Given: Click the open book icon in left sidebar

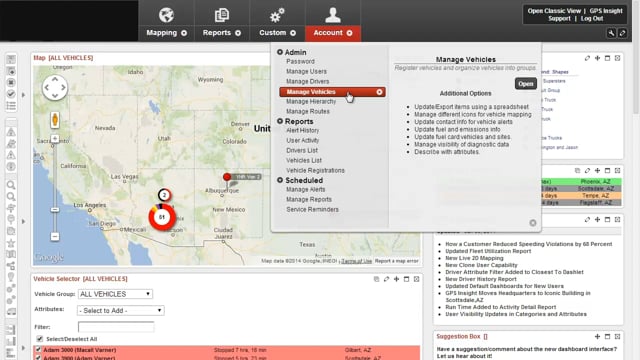Looking at the screenshot, I should (x=11, y=255).
